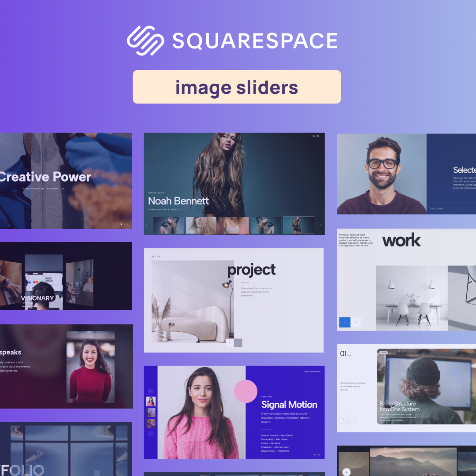
Task: Select pink background thumbnail in Noah Bennett slider
Action: pos(234,225)
